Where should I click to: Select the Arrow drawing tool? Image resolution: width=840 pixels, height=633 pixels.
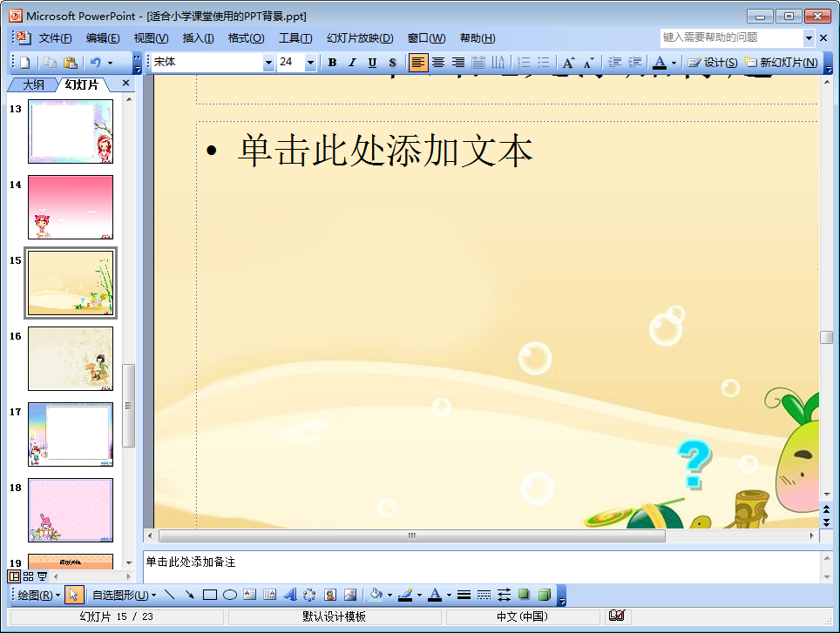pos(190,595)
